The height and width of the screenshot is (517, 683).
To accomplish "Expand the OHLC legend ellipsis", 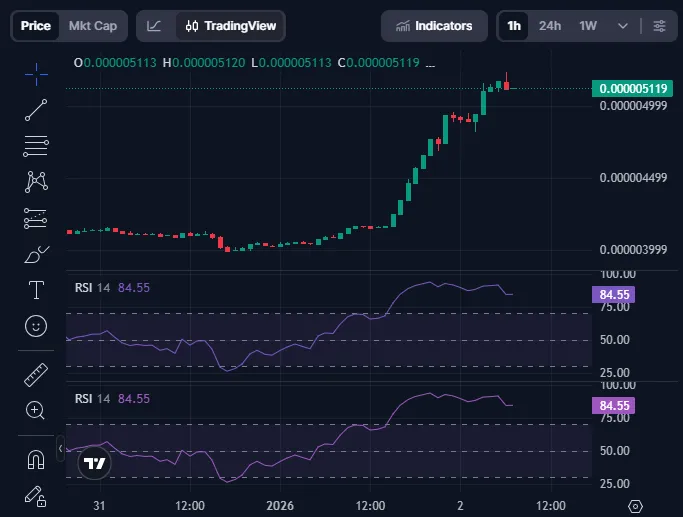I will pyautogui.click(x=430, y=65).
